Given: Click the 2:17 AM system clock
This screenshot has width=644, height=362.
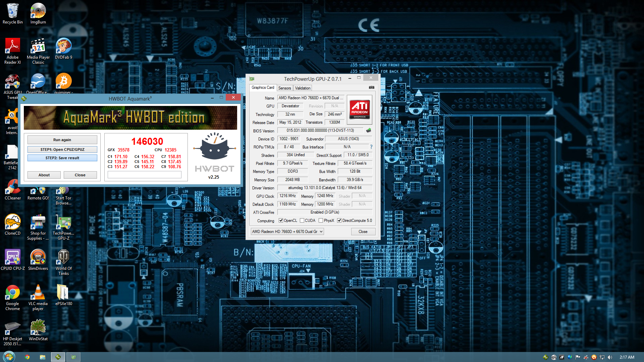Looking at the screenshot, I should [627, 357].
